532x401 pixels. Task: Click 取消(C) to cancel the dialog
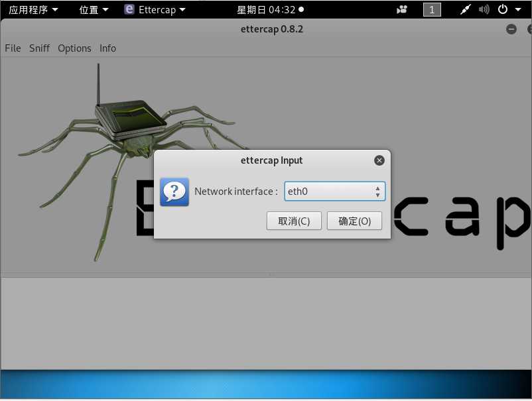(294, 221)
